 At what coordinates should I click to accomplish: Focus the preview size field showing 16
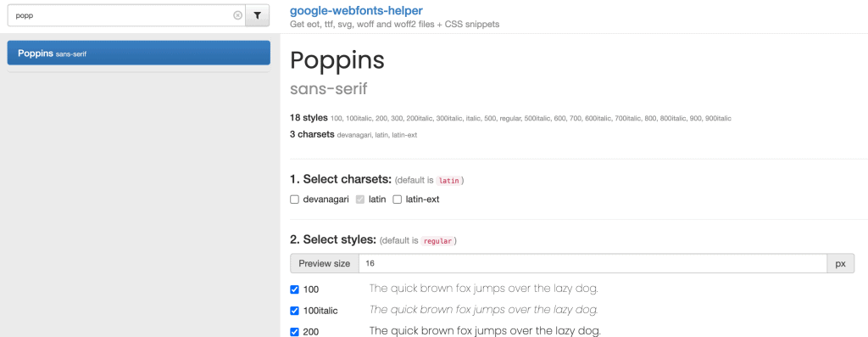pyautogui.click(x=593, y=264)
